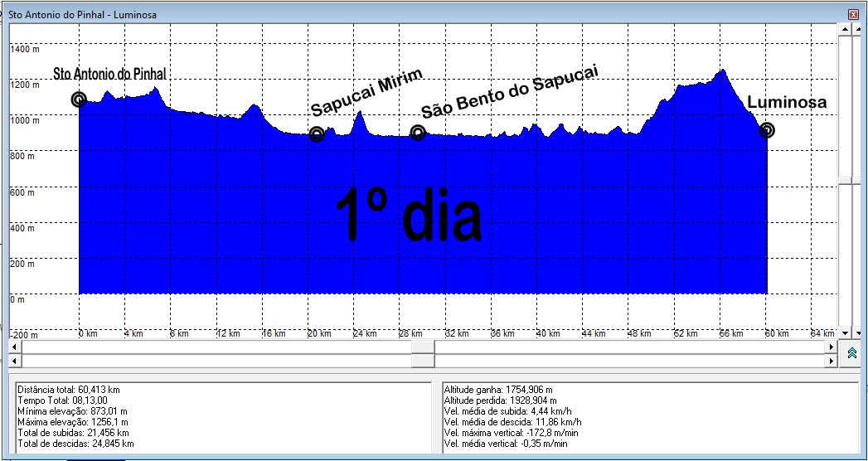Click the '20 km' distance axis label
The height and width of the screenshot is (461, 868).
click(x=319, y=333)
